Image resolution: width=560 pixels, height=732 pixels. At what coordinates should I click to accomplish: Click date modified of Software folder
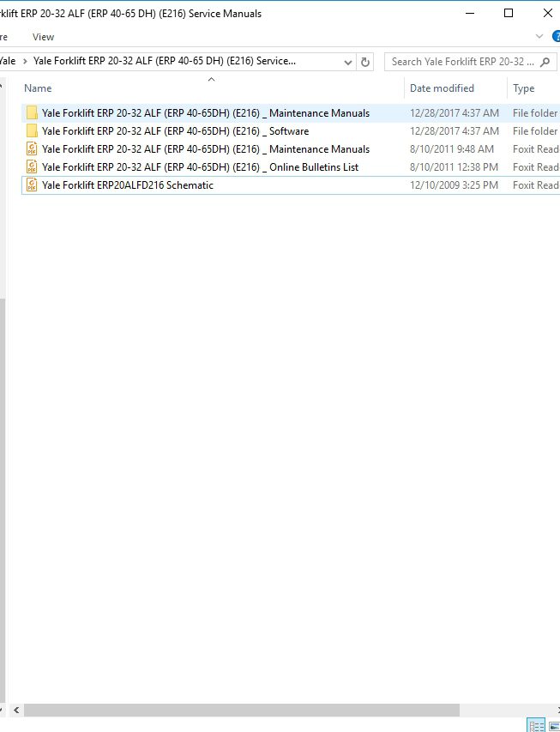point(455,131)
